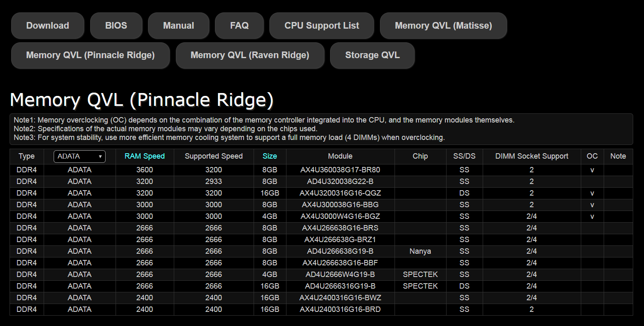
Task: Click the Module column header
Action: pos(340,156)
